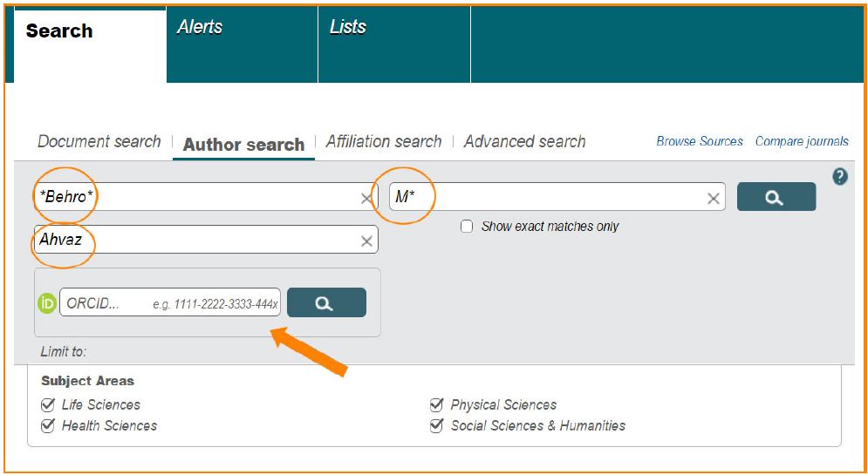The height and width of the screenshot is (475, 868).
Task: Switch to the Alerts tab
Action: [x=200, y=27]
